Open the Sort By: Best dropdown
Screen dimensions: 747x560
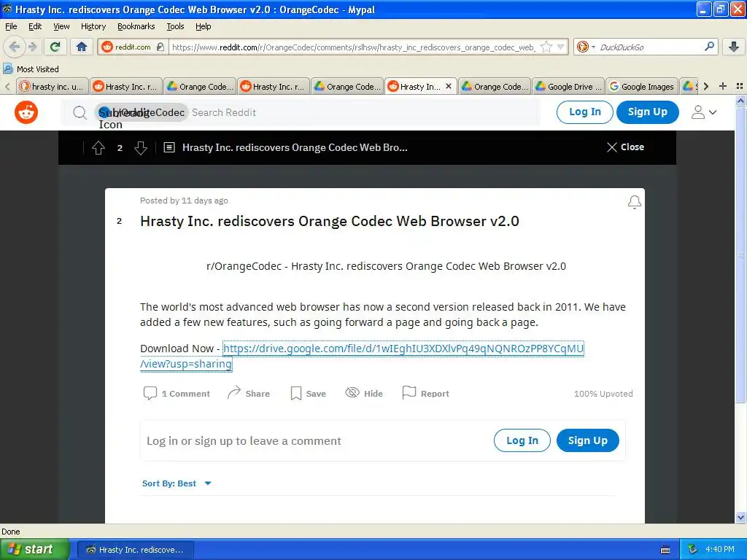(x=177, y=483)
